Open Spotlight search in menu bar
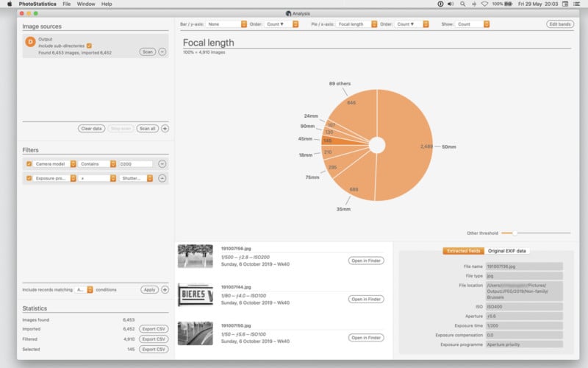 click(x=463, y=4)
